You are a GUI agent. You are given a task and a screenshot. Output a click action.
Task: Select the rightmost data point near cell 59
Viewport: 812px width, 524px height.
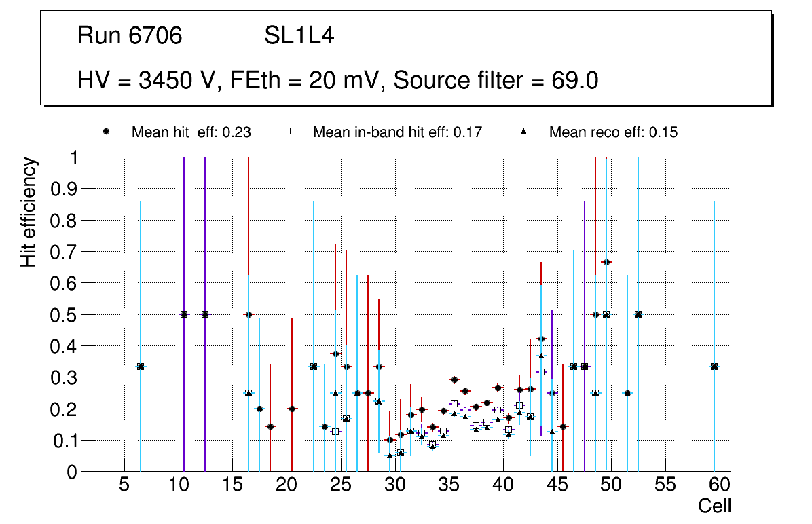click(714, 367)
